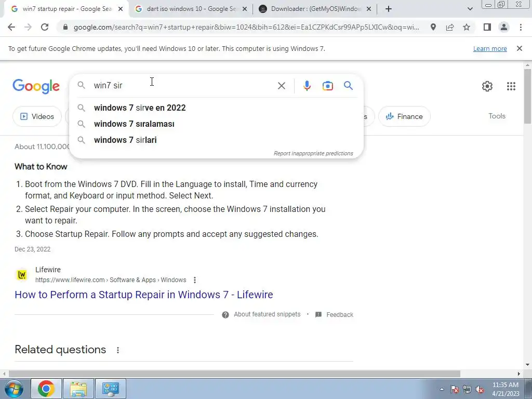Click 'Report inappropriate predictions'

click(x=313, y=153)
